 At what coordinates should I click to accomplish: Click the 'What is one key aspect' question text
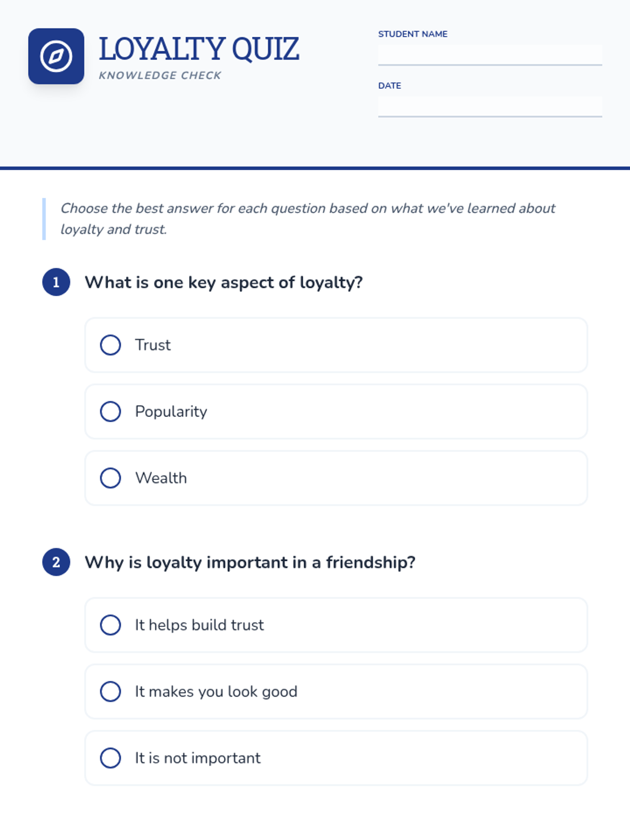(x=224, y=282)
